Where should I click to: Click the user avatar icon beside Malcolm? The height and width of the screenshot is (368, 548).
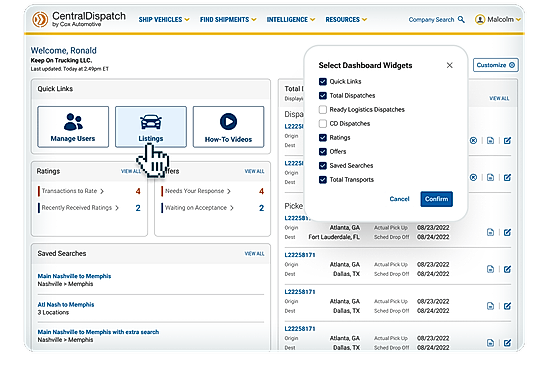click(x=480, y=20)
